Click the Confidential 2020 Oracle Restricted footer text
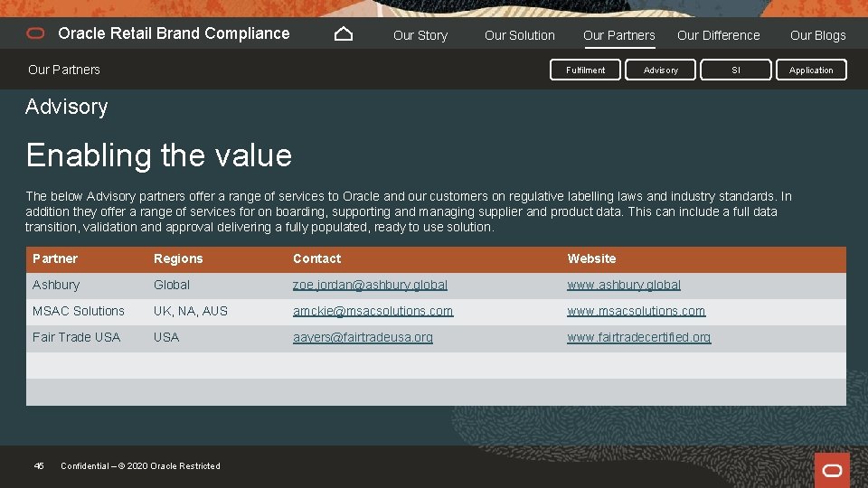The height and width of the screenshot is (488, 868). 140,466
